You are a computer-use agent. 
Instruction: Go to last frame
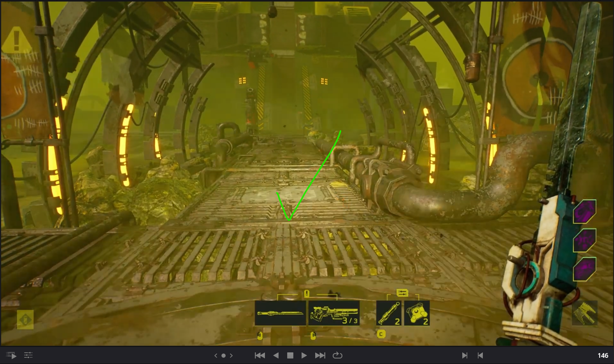click(320, 355)
